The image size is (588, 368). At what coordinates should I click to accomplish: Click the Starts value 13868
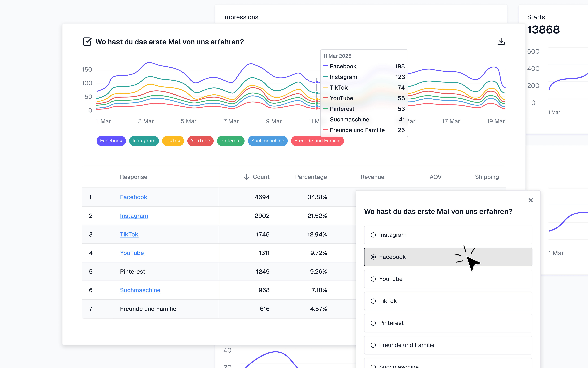pyautogui.click(x=543, y=30)
